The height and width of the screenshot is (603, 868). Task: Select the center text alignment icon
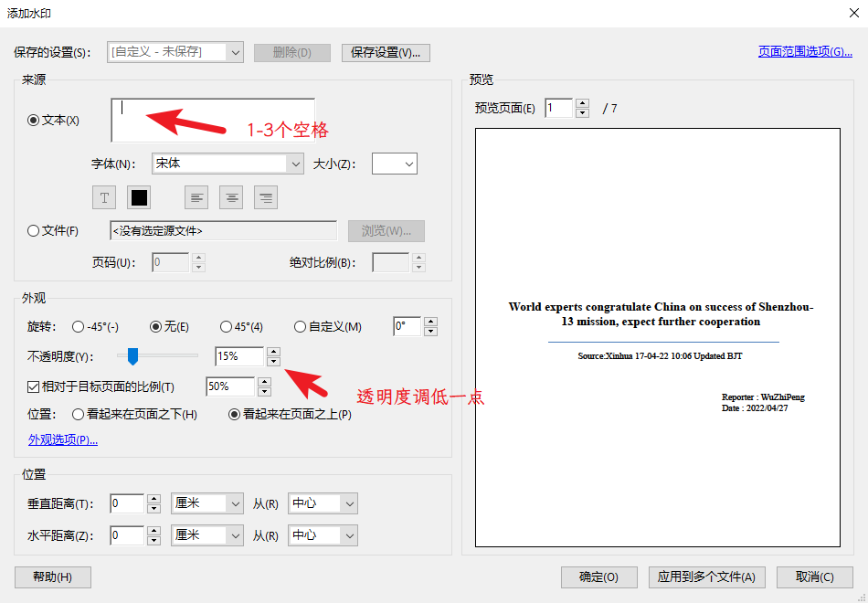tap(231, 196)
